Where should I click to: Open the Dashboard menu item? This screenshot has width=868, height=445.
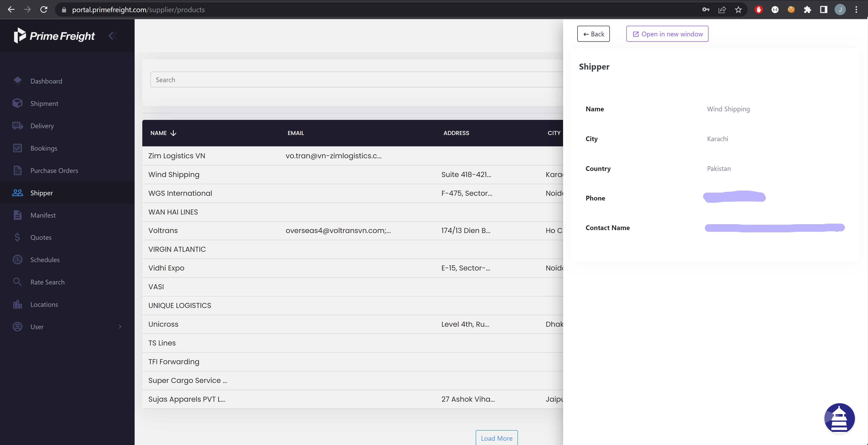click(x=46, y=81)
